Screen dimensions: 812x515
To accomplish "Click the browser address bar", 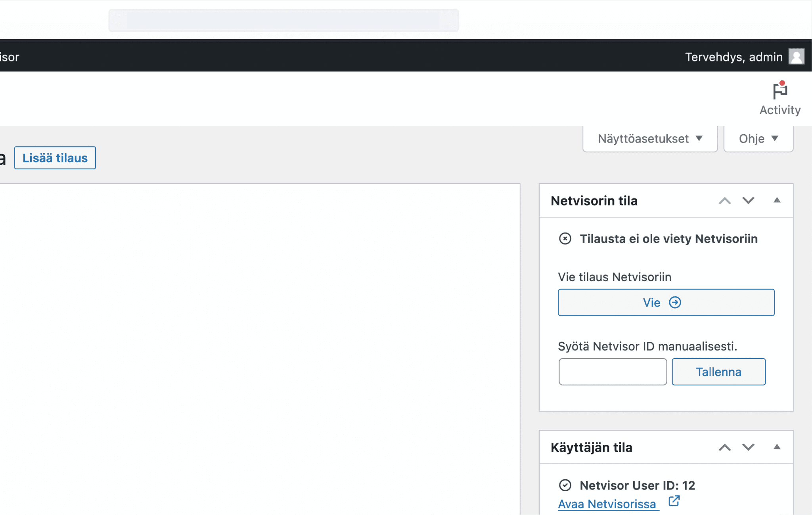I will pos(284,20).
